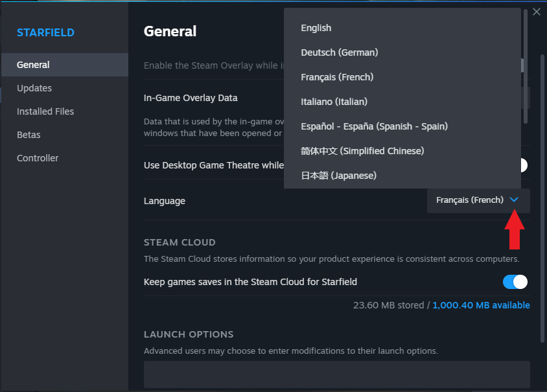The image size is (547, 392).
Task: Choose Italiano (Italian) from the list
Action: pyautogui.click(x=334, y=102)
